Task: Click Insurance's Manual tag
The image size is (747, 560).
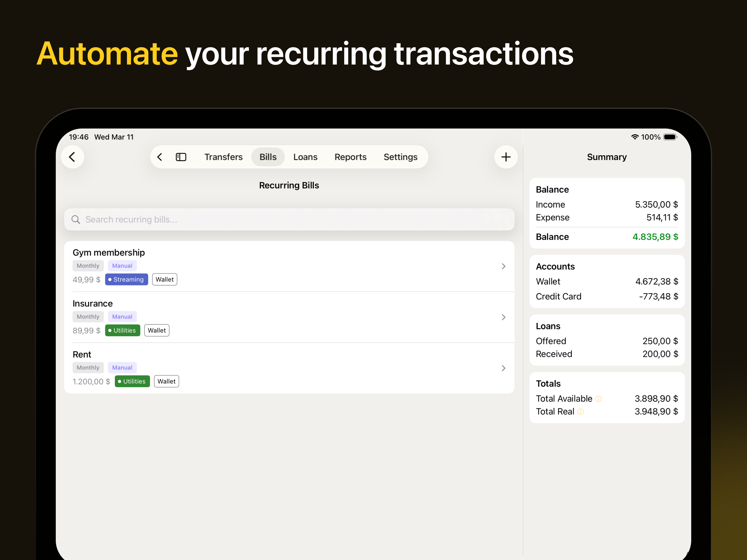Action: point(122,317)
